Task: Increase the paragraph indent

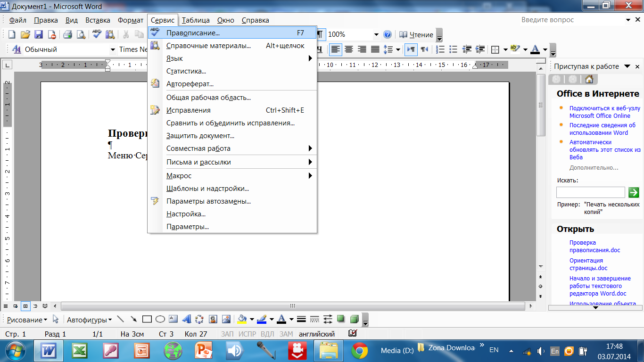Action: tap(480, 49)
